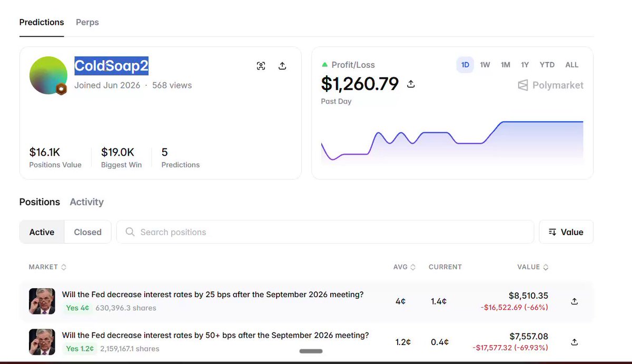Open the Value sort dropdown

tap(566, 232)
